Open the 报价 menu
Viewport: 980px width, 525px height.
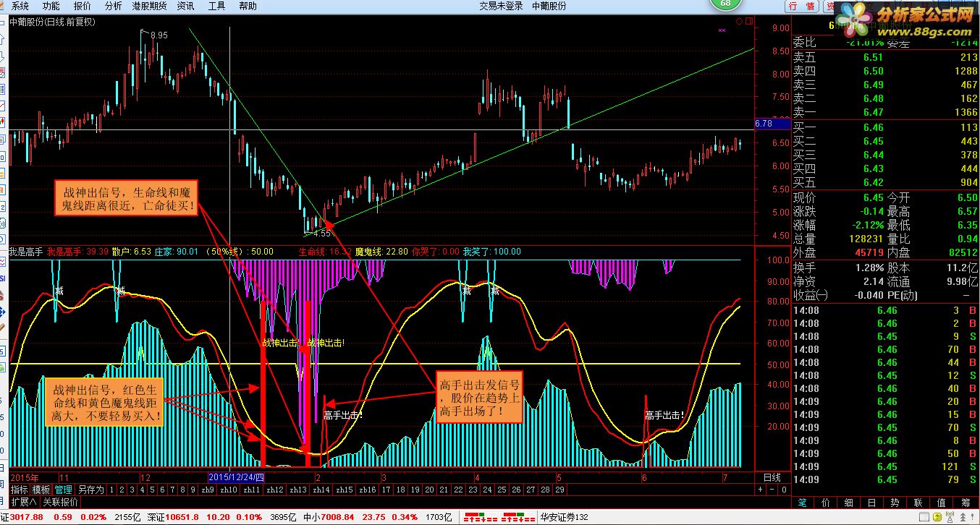click(82, 6)
